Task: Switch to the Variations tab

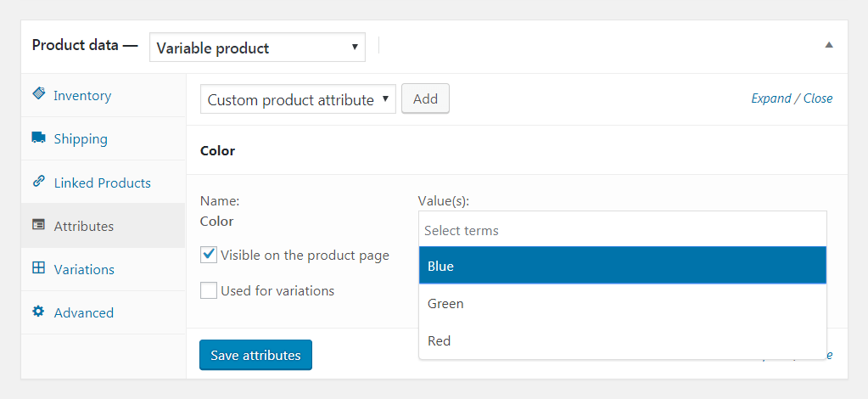Action: point(84,269)
